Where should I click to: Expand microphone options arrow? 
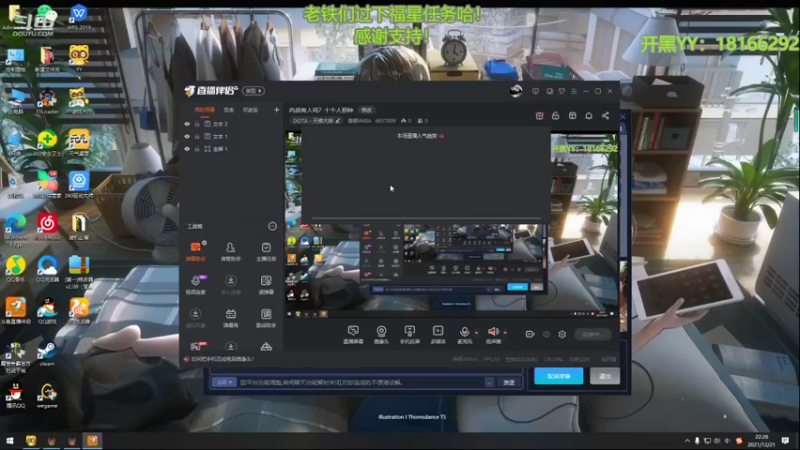point(477,333)
